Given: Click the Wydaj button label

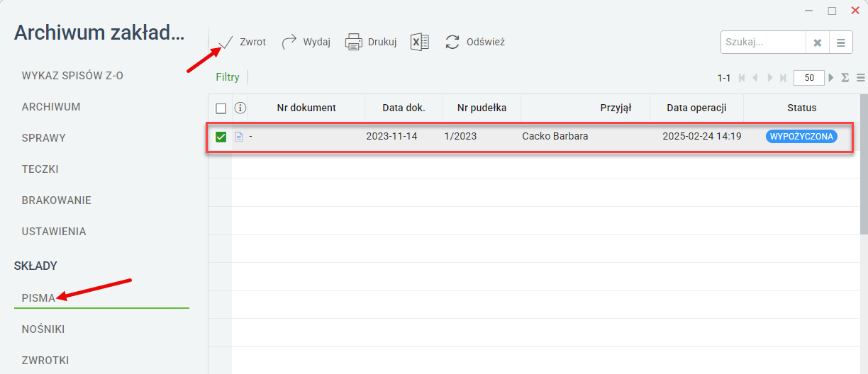Looking at the screenshot, I should tap(317, 42).
